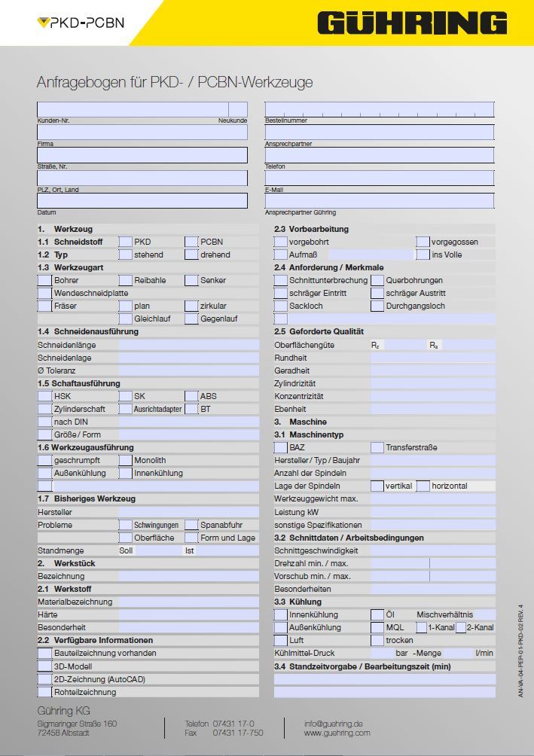The width and height of the screenshot is (534, 756).
Task: Select the Bohrer tool type checkbox
Action: point(44,280)
